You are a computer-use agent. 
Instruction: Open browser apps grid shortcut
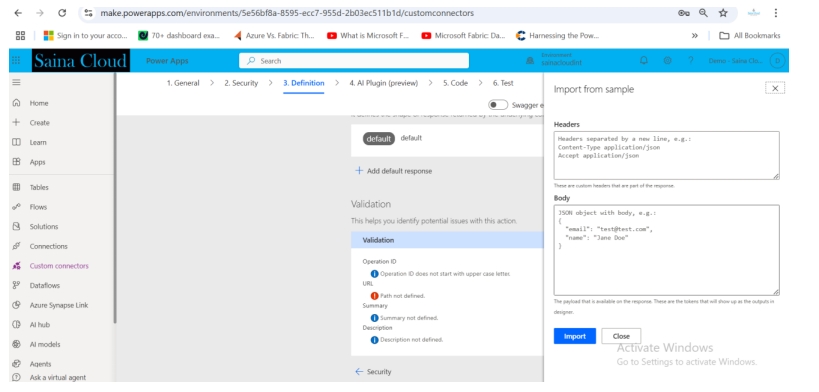(20, 36)
